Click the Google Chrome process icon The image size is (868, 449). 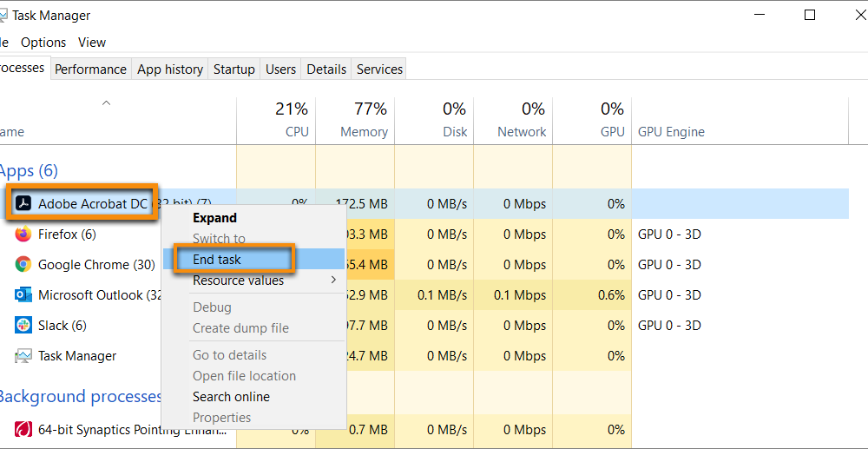(x=23, y=265)
